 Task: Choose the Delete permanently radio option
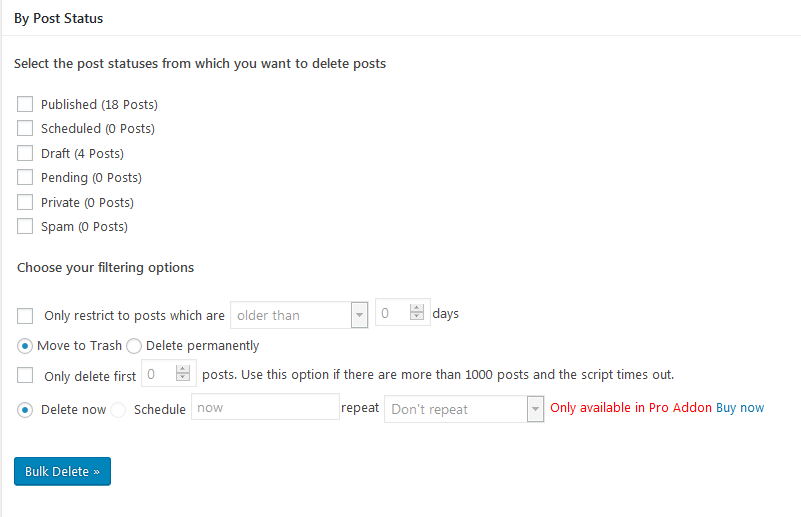tap(134, 346)
